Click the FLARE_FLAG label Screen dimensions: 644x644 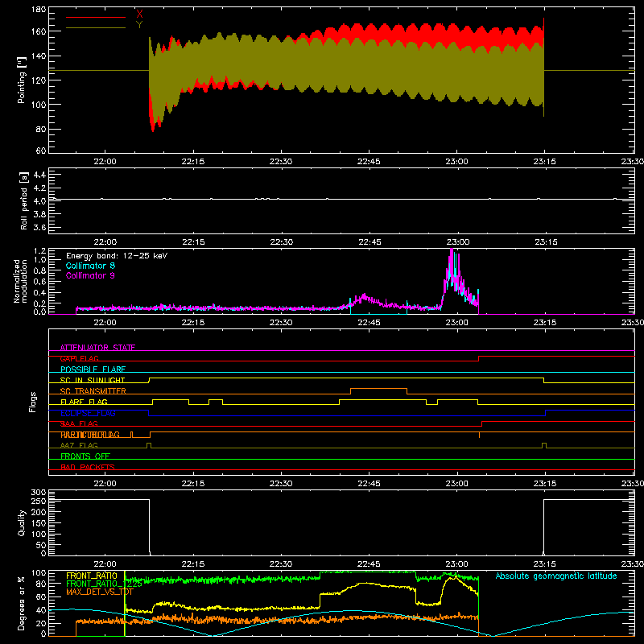coord(84,402)
